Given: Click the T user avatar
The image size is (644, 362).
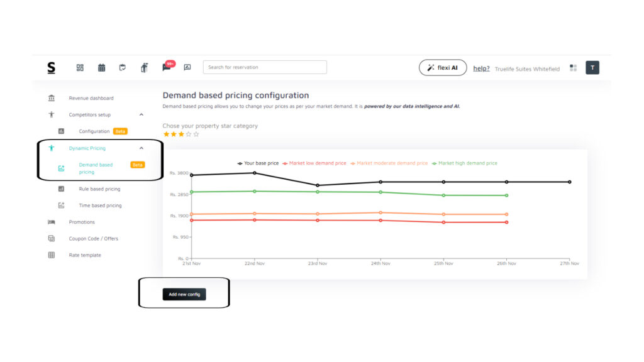Looking at the screenshot, I should point(592,68).
